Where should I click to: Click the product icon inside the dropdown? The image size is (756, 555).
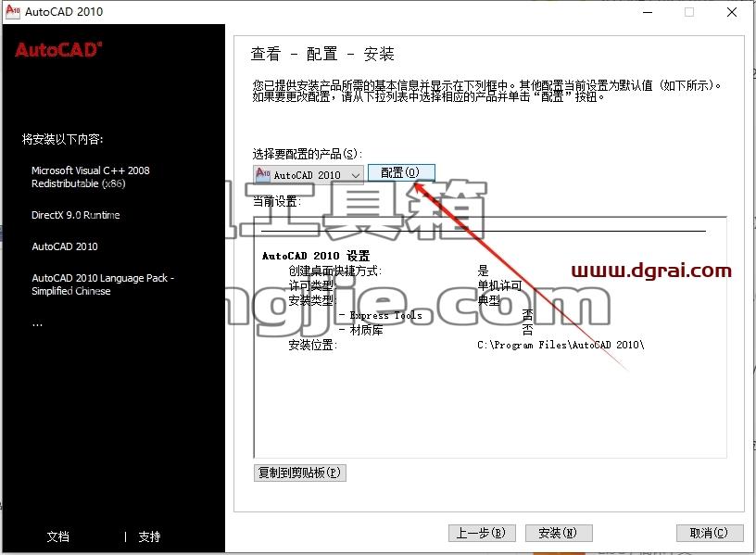263,174
